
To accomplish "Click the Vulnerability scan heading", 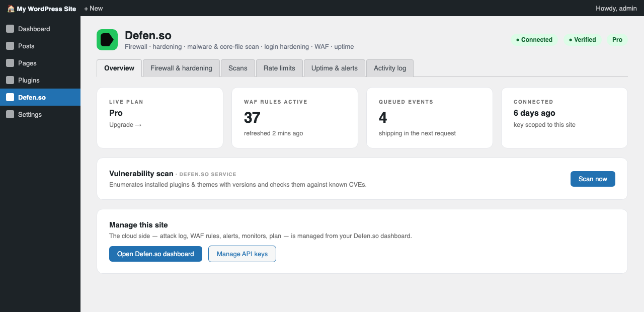I will point(141,174).
